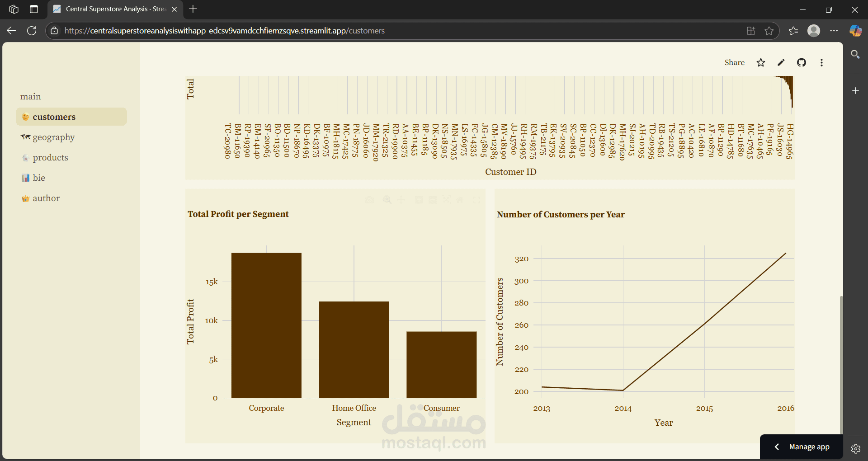The width and height of the screenshot is (868, 461).
Task: Click the address bar URL
Action: click(225, 31)
